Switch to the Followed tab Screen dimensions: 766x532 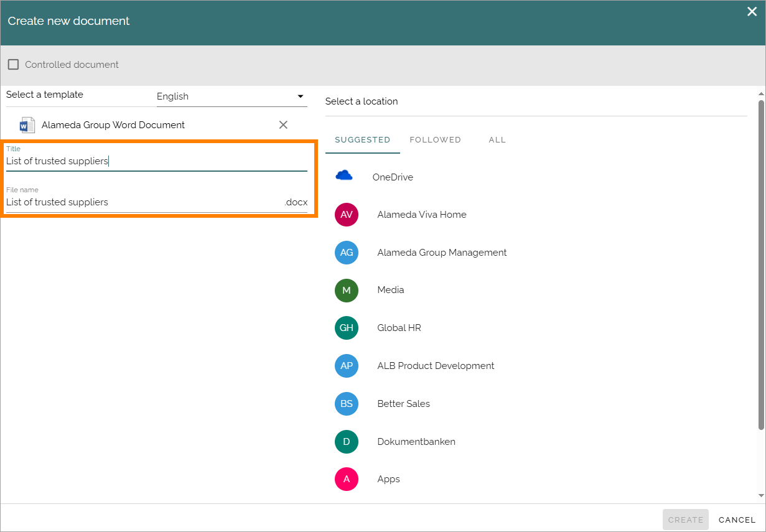pos(436,140)
